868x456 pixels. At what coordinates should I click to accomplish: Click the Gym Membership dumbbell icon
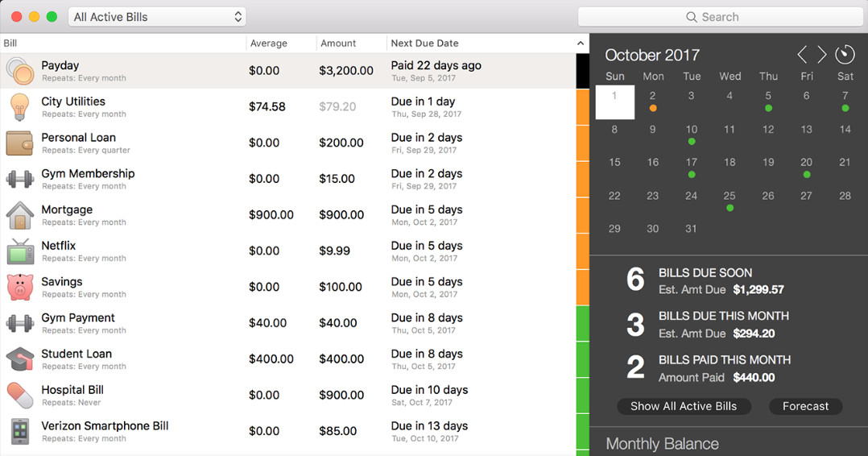[20, 179]
